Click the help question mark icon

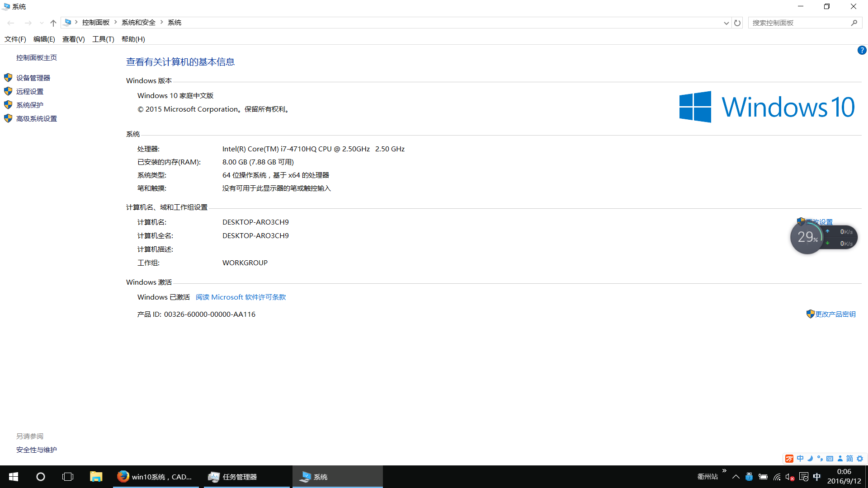pyautogui.click(x=862, y=50)
